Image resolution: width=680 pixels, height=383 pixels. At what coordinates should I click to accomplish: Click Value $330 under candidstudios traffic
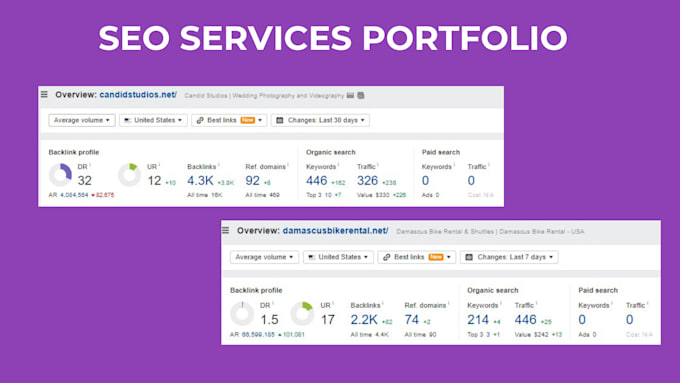click(373, 195)
